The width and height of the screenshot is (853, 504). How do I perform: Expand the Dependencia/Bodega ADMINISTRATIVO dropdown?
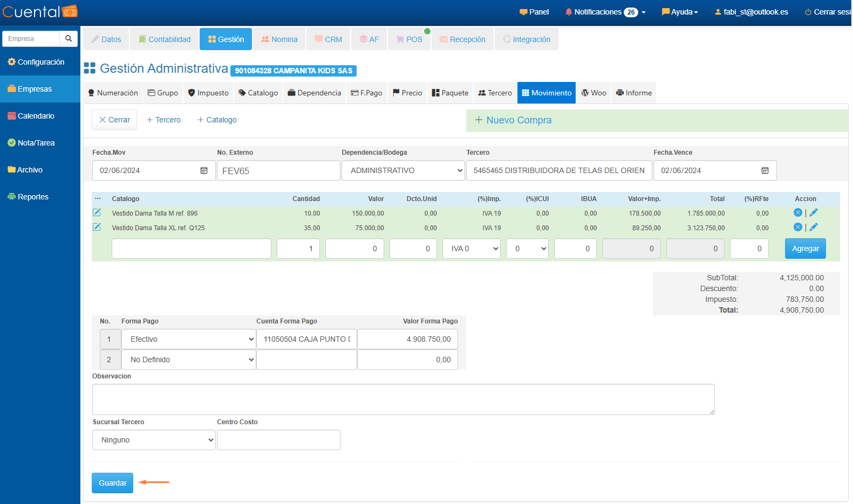pyautogui.click(x=403, y=171)
